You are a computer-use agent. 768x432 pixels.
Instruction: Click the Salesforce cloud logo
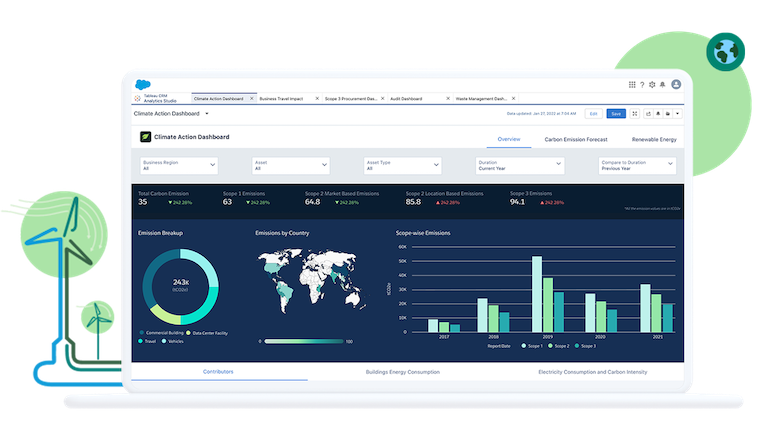pyautogui.click(x=143, y=84)
